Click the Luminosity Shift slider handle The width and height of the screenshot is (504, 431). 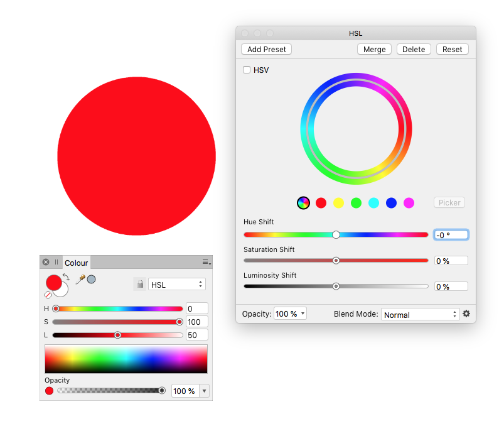[x=336, y=286]
